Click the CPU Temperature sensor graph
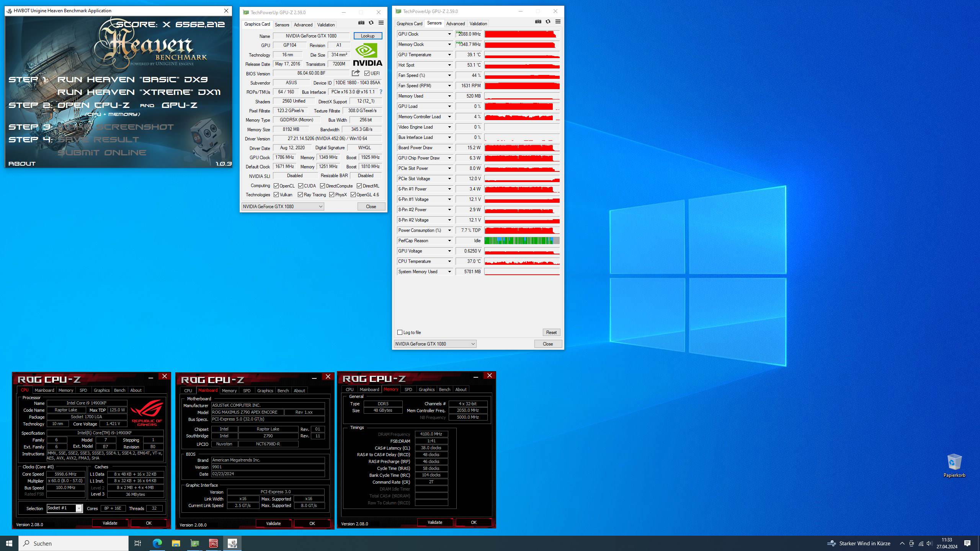Image resolution: width=980 pixels, height=551 pixels. click(522, 261)
